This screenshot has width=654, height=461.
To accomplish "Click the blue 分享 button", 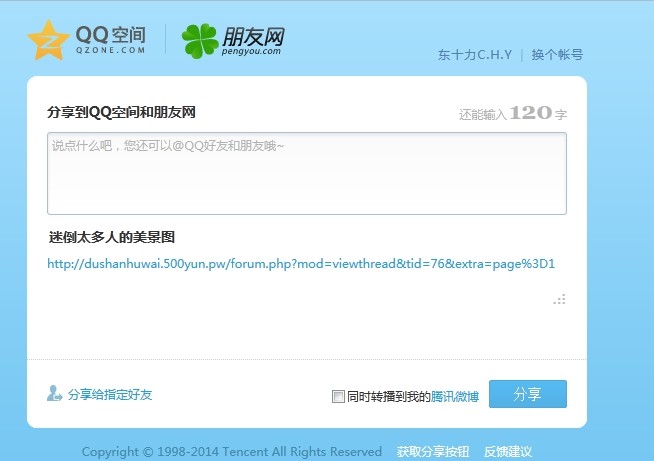I will pyautogui.click(x=528, y=394).
